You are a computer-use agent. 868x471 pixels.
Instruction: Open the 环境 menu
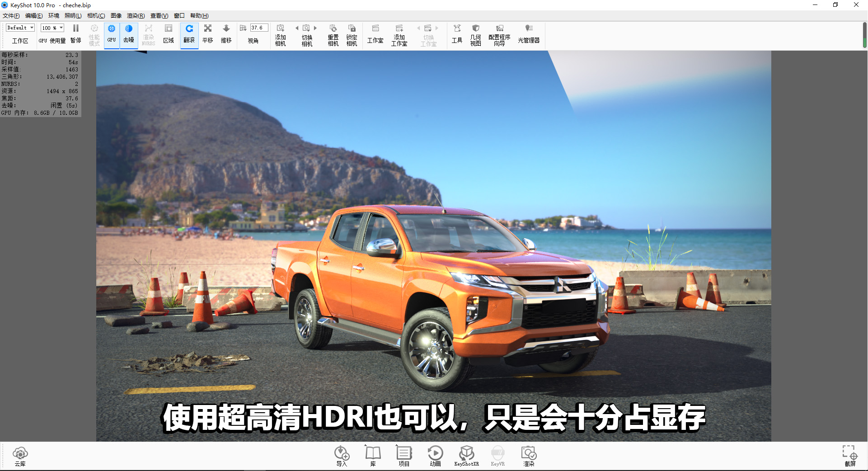tap(53, 15)
